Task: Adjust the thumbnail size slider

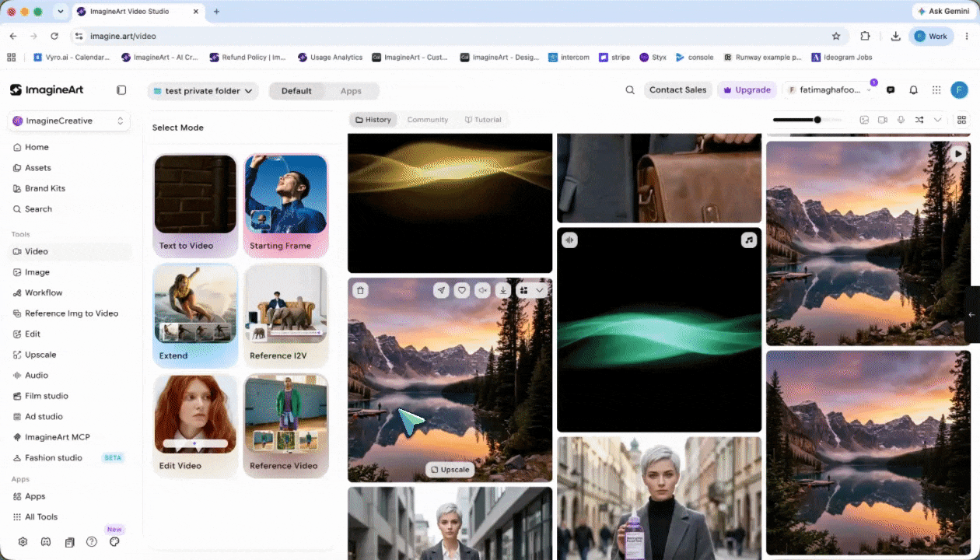Action: [807, 120]
